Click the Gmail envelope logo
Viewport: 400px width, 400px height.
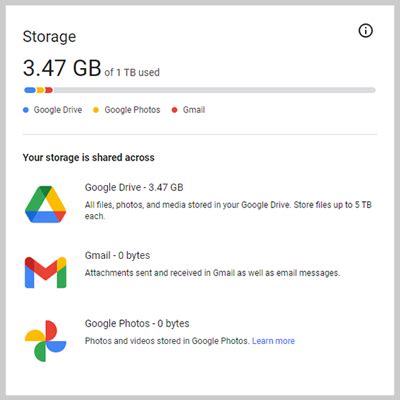click(x=46, y=272)
